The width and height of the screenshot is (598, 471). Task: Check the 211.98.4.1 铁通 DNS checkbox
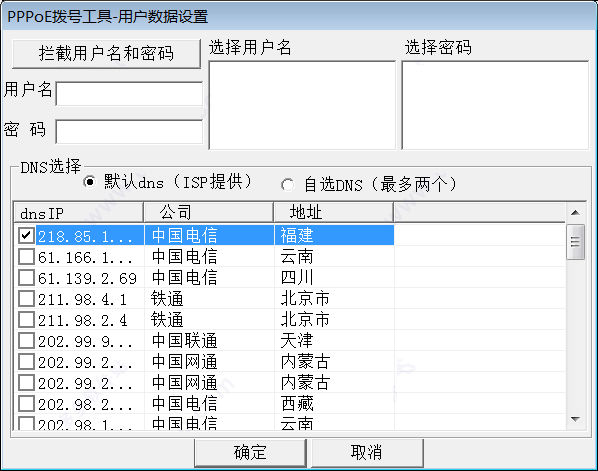click(x=26, y=299)
